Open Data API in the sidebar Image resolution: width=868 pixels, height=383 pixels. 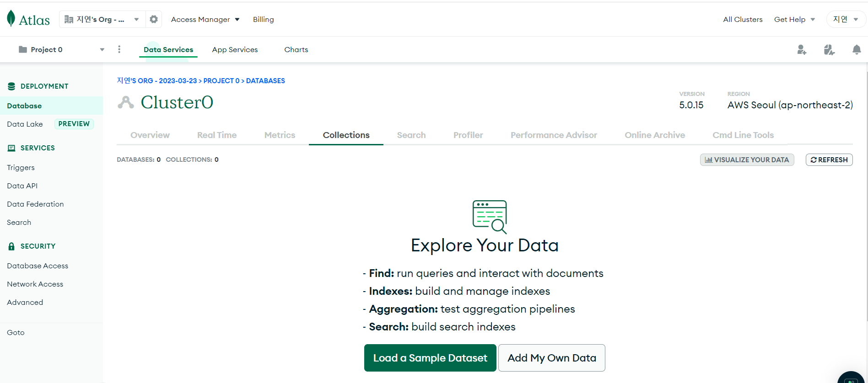tap(22, 186)
